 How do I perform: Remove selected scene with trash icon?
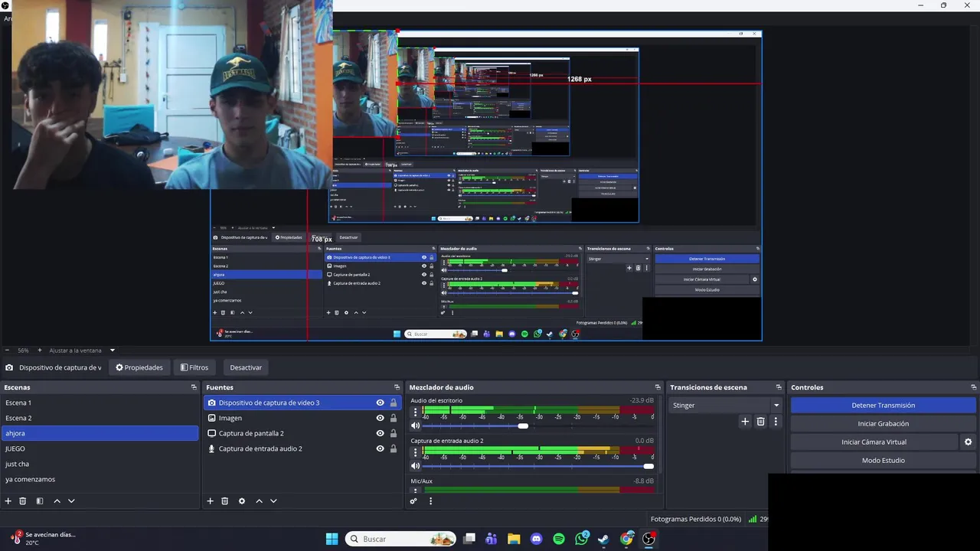click(22, 501)
